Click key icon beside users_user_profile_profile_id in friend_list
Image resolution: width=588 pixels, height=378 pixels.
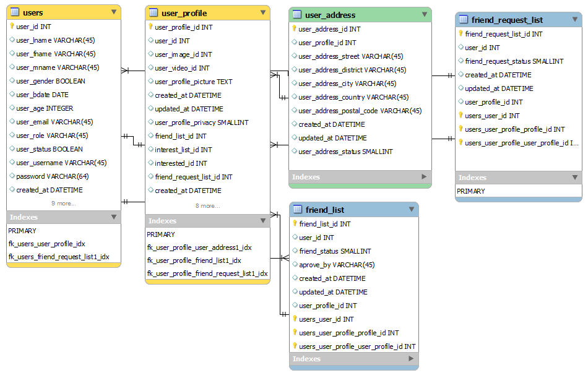[x=295, y=332]
